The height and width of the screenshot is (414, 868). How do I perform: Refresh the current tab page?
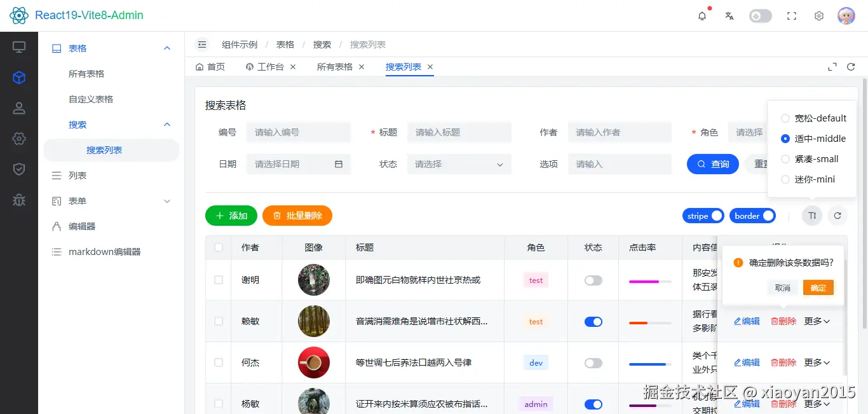click(851, 67)
